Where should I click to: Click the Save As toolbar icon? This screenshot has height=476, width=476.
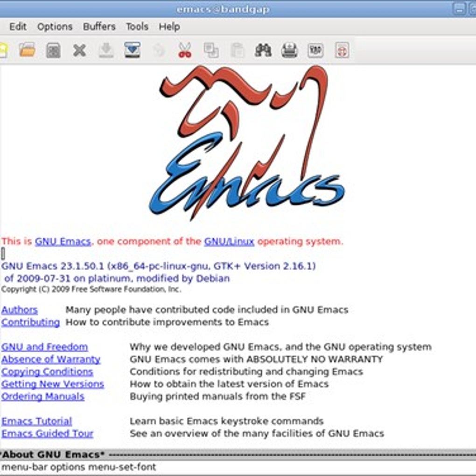coord(133,50)
